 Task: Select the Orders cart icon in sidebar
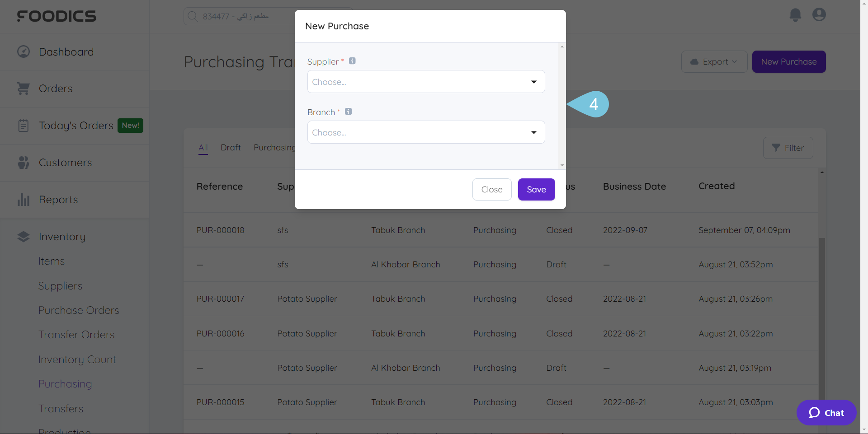[x=23, y=89]
